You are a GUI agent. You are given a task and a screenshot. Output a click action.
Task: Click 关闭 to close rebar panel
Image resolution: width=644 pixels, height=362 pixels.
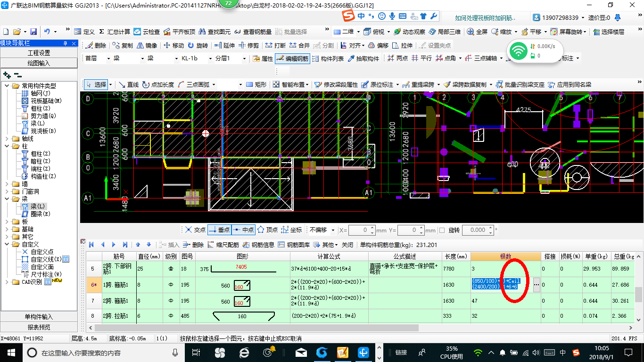(347, 245)
